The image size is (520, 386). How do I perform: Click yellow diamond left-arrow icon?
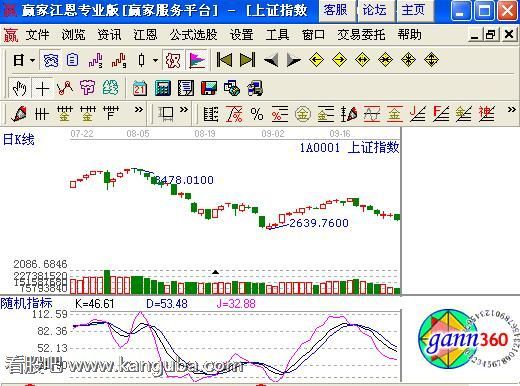(316, 60)
